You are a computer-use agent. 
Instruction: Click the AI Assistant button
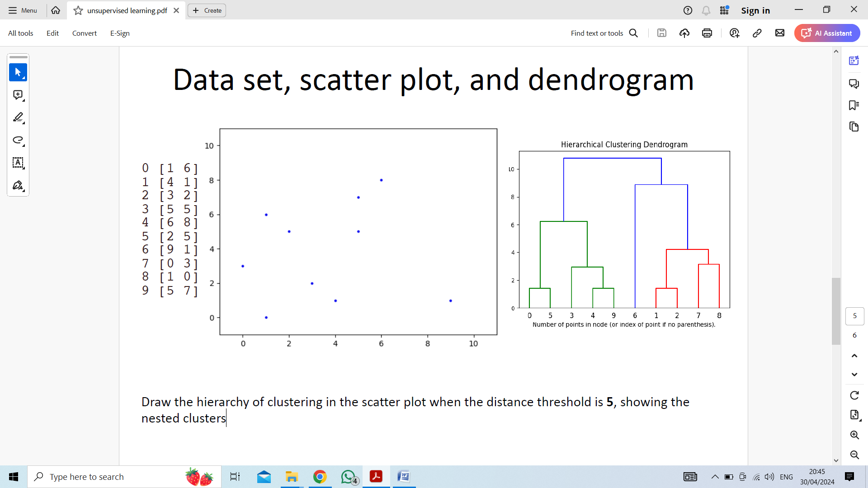click(x=826, y=33)
